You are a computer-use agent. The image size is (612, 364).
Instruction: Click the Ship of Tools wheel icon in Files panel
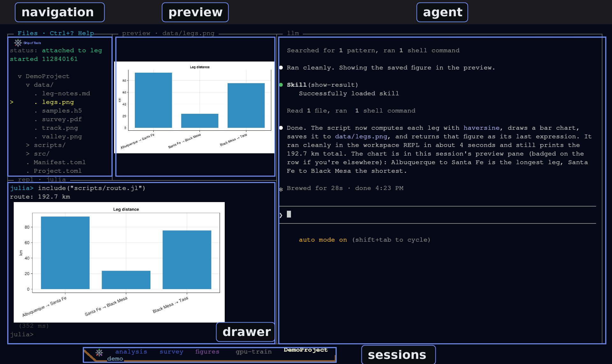click(18, 43)
